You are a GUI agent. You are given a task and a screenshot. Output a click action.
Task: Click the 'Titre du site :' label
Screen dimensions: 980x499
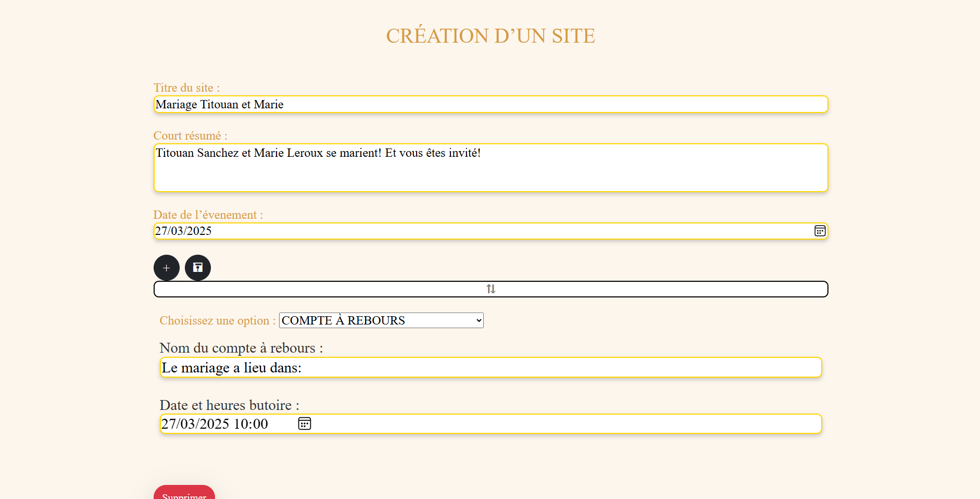[x=186, y=88]
